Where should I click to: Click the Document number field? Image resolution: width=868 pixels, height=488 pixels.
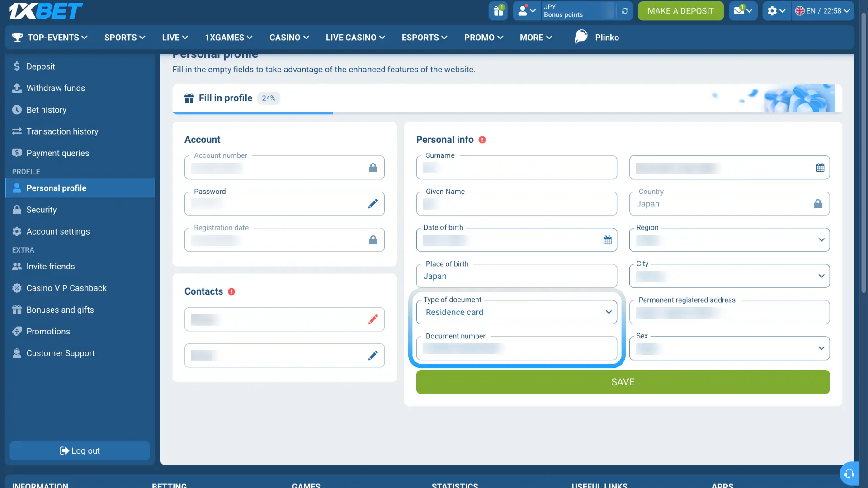coord(516,348)
